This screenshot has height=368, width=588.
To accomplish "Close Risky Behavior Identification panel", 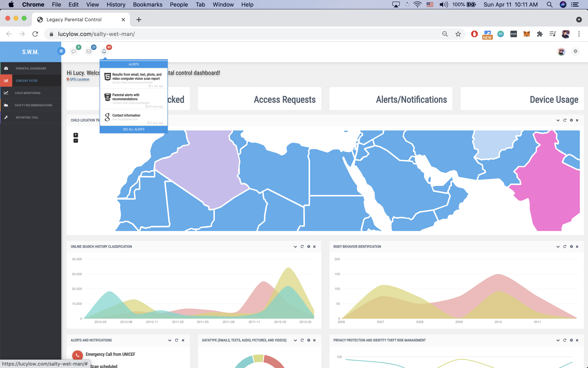I will (577, 247).
